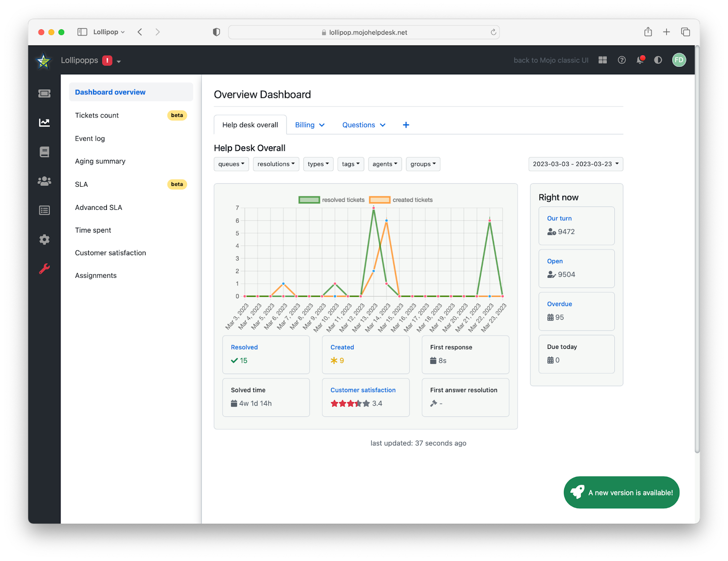The height and width of the screenshot is (561, 728).
Task: Click back to Mojo classic UI link
Action: tap(551, 60)
